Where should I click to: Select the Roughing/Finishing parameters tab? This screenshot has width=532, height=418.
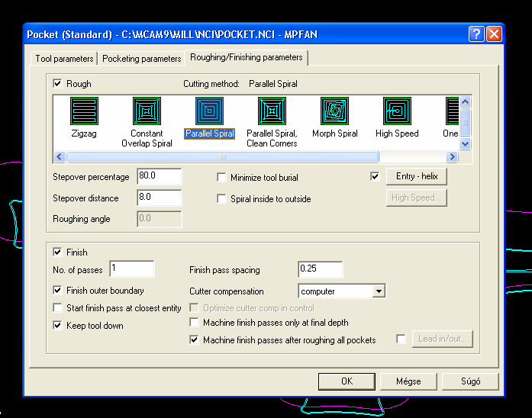tap(247, 57)
